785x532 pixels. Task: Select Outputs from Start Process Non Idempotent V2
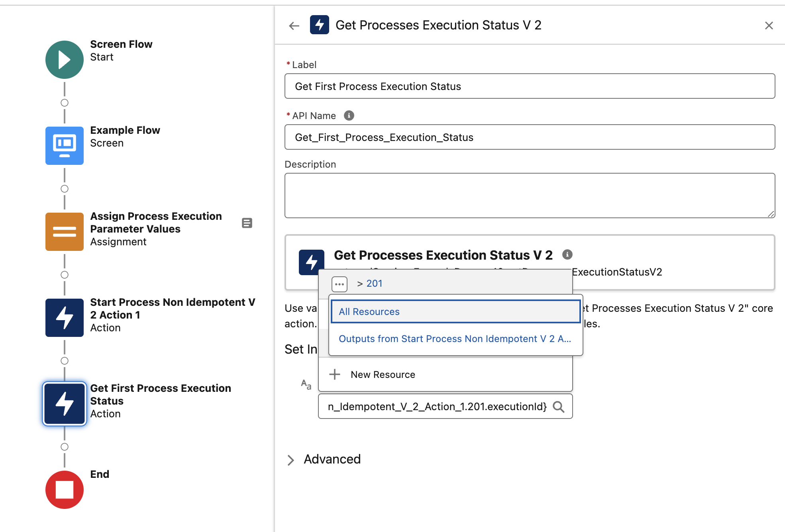(x=453, y=338)
